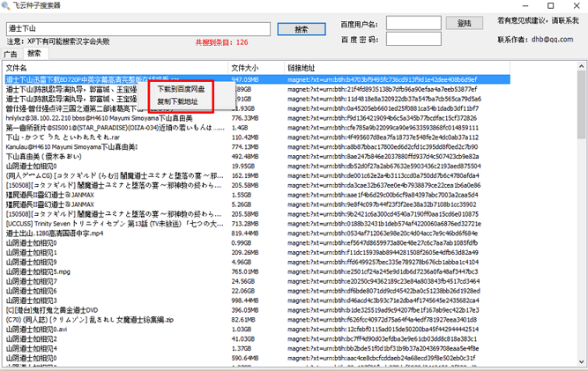Viewport: 588px width, 371px height.
Task: Close the 飞云种子搜索器 window
Action: coord(577,5)
